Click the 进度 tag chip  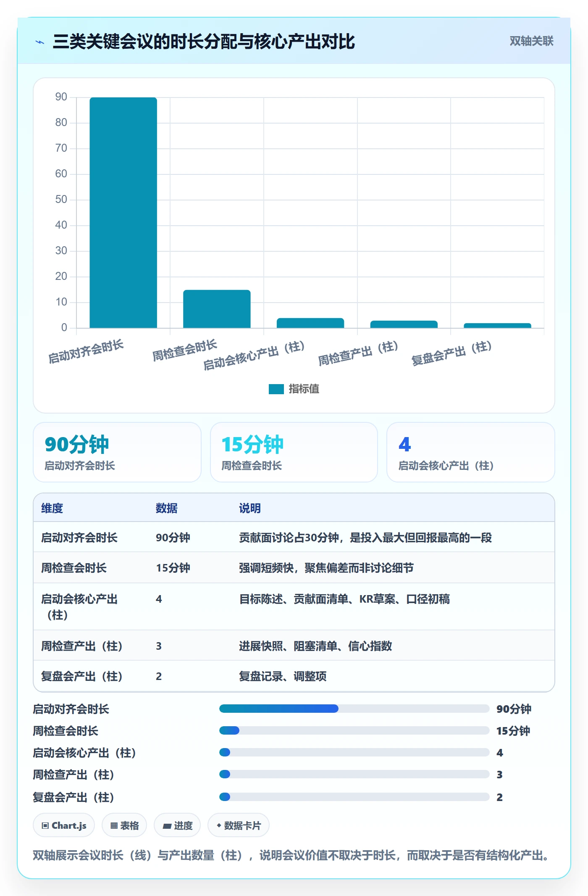pyautogui.click(x=177, y=825)
